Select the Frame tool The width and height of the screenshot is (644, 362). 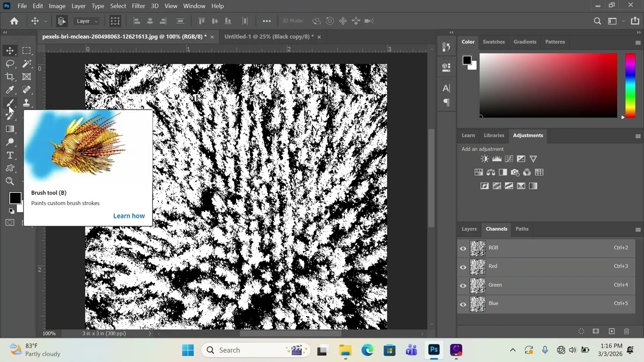(x=27, y=76)
